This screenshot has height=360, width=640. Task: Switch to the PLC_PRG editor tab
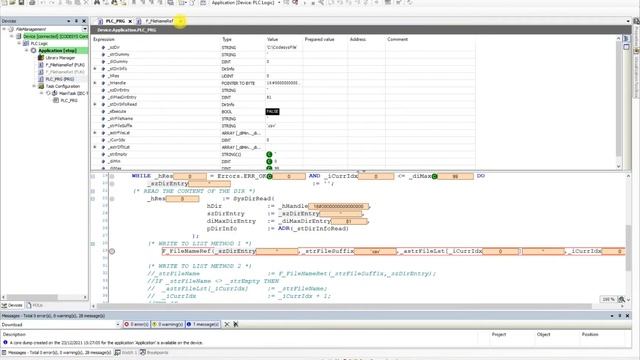pos(115,21)
